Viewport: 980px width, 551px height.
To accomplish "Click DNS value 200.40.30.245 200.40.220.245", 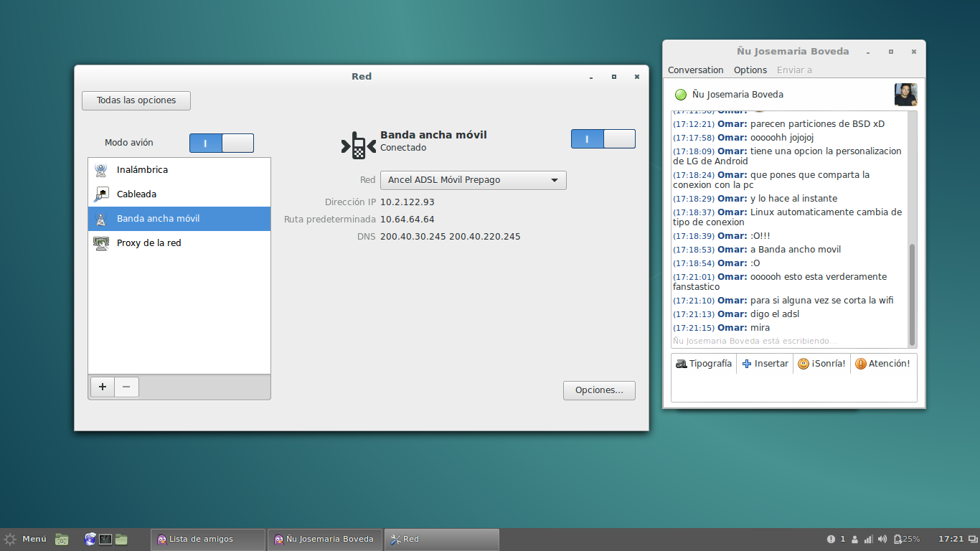I will coord(451,237).
